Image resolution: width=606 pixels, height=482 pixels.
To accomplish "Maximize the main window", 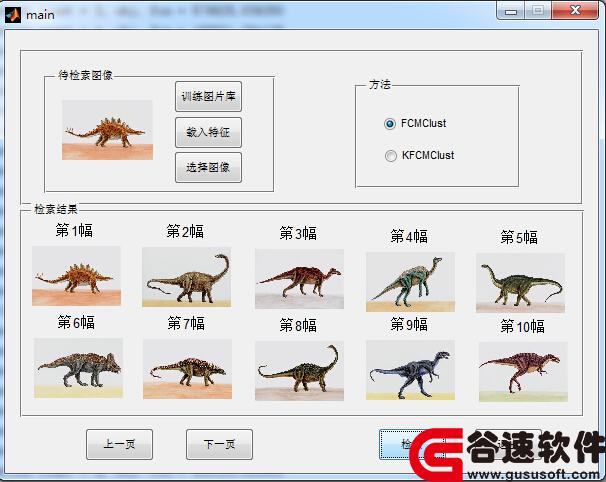I will click(x=538, y=11).
